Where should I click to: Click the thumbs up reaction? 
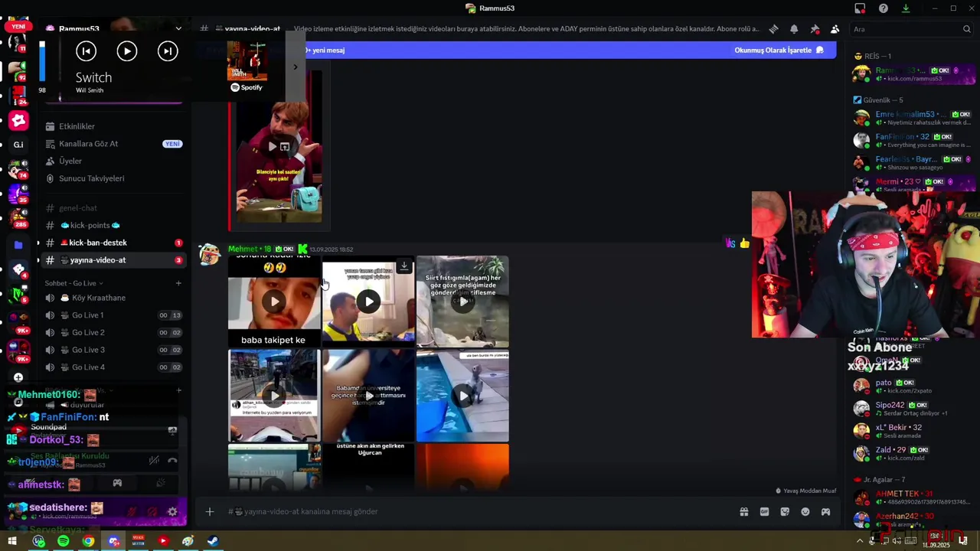point(744,243)
